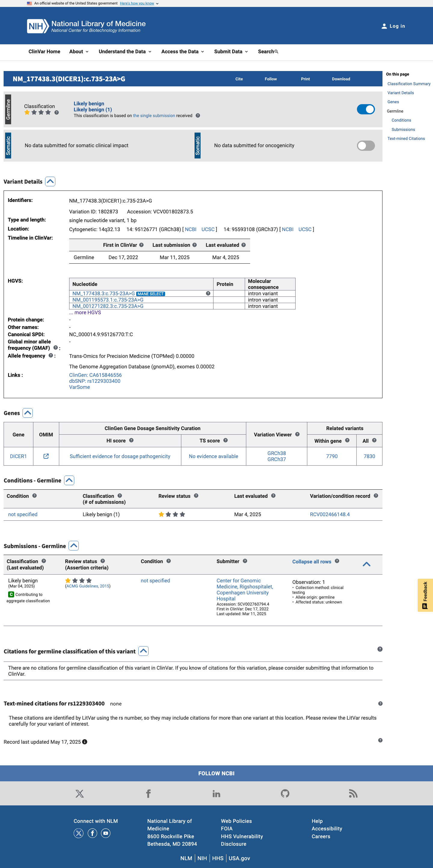Toggle off the Germline classification switch

pos(366,109)
